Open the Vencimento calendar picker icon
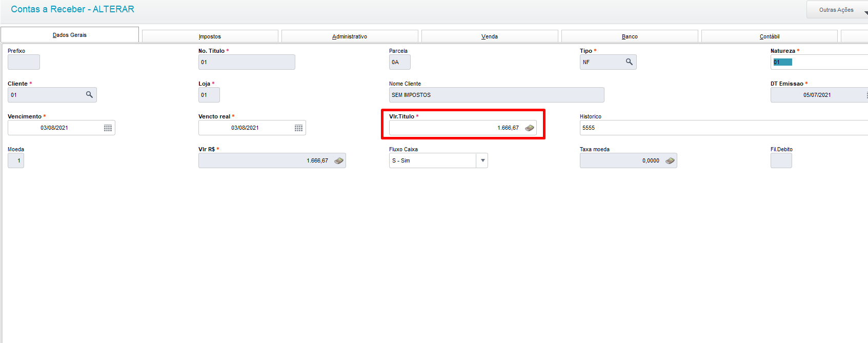Image resolution: width=868 pixels, height=343 pixels. click(x=108, y=128)
